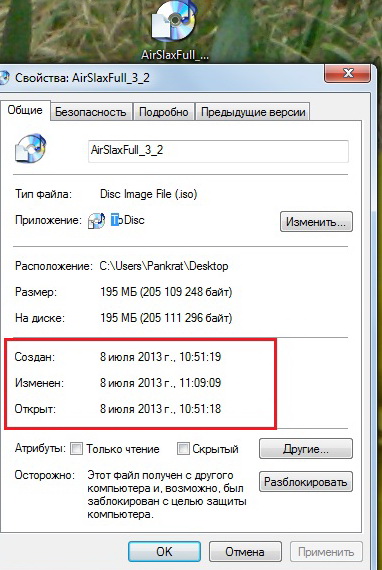This screenshot has width=382, height=570.
Task: Enable the Только чтение checkbox
Action: coord(76,449)
